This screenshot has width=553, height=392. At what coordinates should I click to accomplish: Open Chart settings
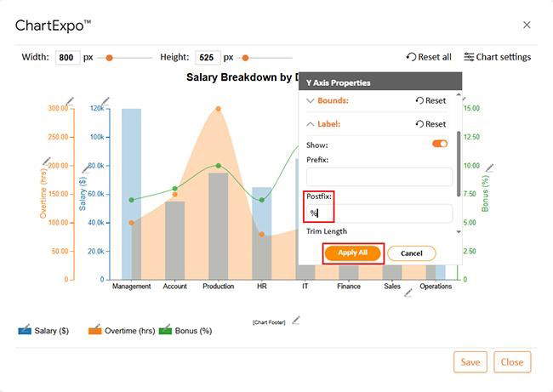click(497, 57)
